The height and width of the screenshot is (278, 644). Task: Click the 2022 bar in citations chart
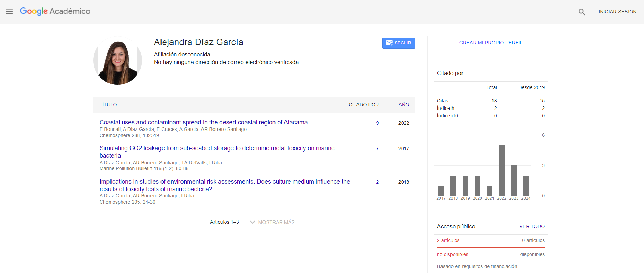501,171
